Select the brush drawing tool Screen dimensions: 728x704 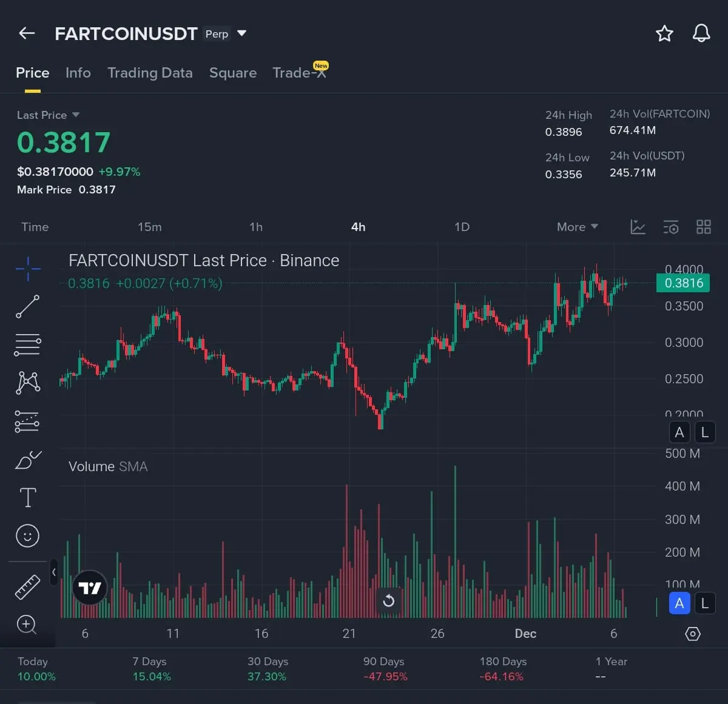point(28,460)
